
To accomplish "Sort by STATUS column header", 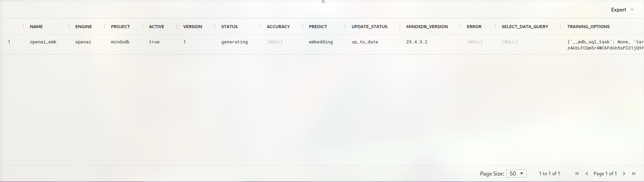I will (229, 26).
